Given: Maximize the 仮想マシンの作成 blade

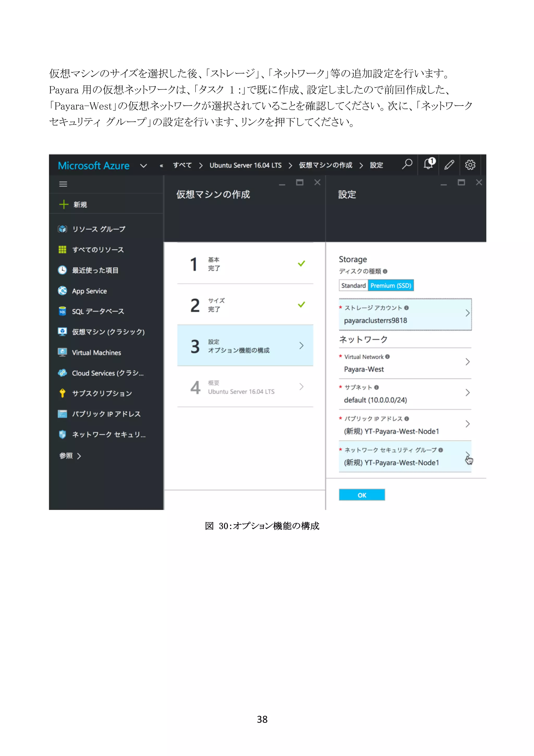Looking at the screenshot, I should pyautogui.click(x=300, y=182).
